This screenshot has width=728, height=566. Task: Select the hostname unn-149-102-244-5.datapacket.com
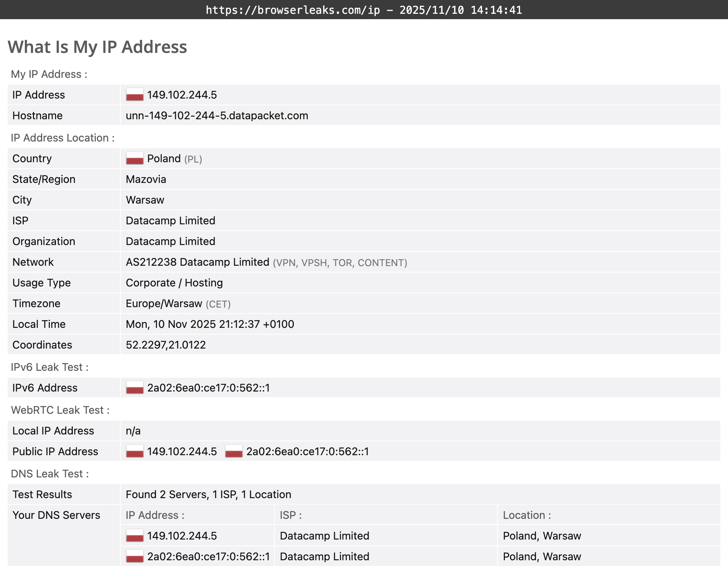[x=216, y=115]
